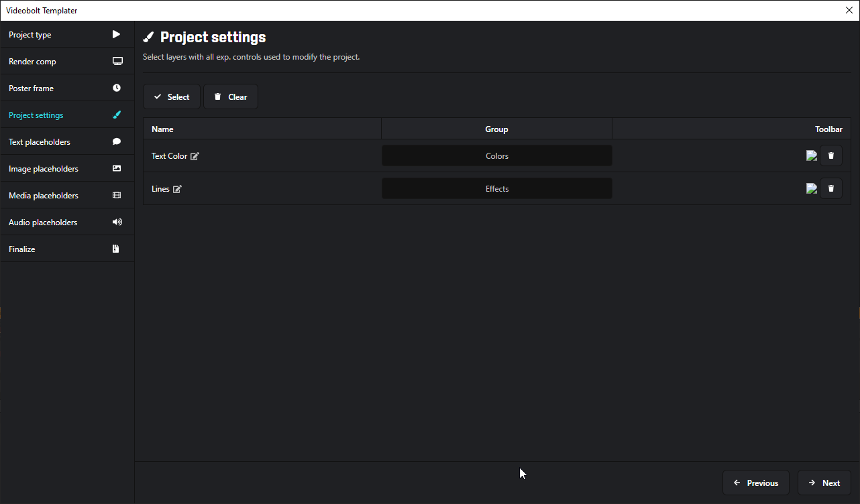Delete the Lines row with trash icon
Screen dimensions: 860x504
coord(830,188)
